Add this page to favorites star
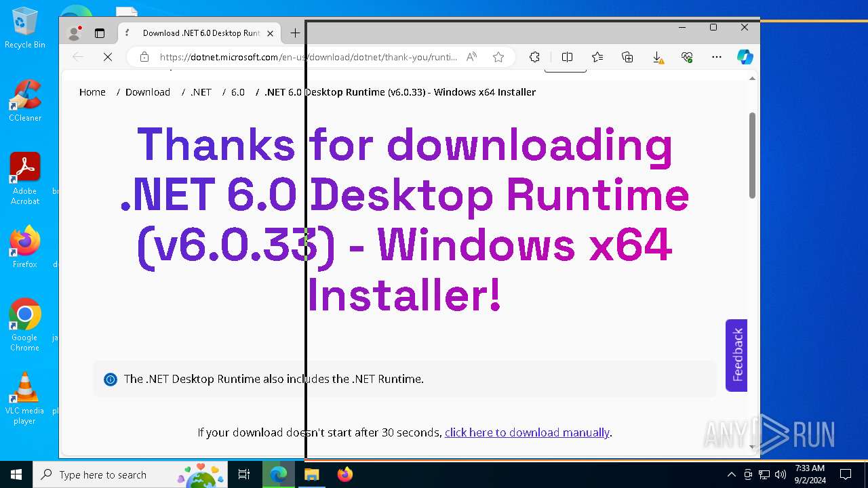Image resolution: width=868 pixels, height=488 pixels. pos(498,57)
